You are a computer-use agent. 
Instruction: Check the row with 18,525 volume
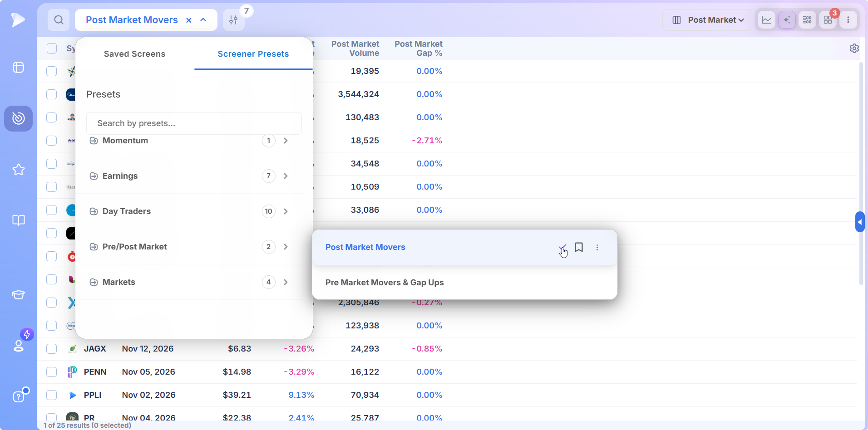[52, 141]
